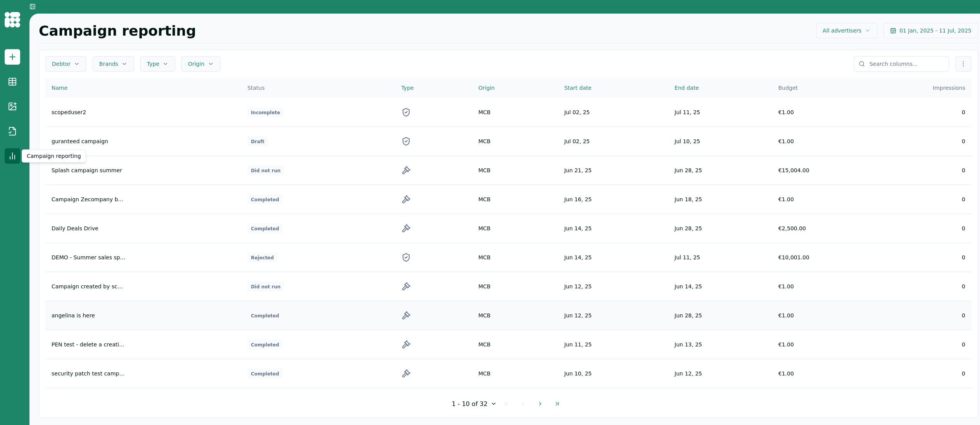Viewport: 980px width, 425px height.
Task: Jump to the last page of results
Action: (557, 404)
